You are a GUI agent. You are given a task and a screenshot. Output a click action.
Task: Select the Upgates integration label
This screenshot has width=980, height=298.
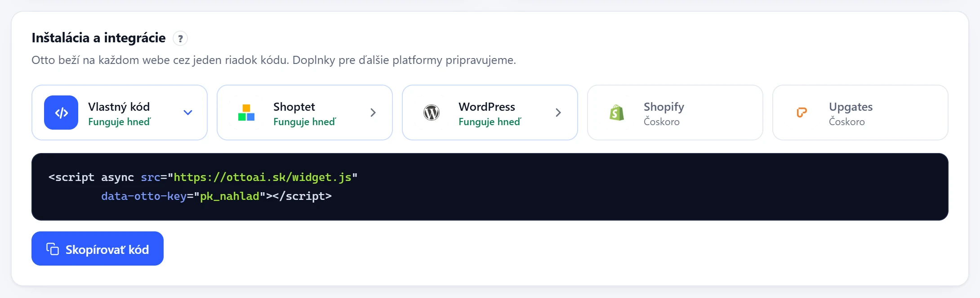pyautogui.click(x=851, y=107)
